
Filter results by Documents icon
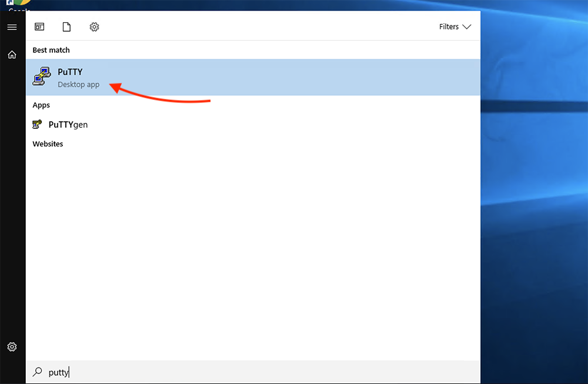67,26
